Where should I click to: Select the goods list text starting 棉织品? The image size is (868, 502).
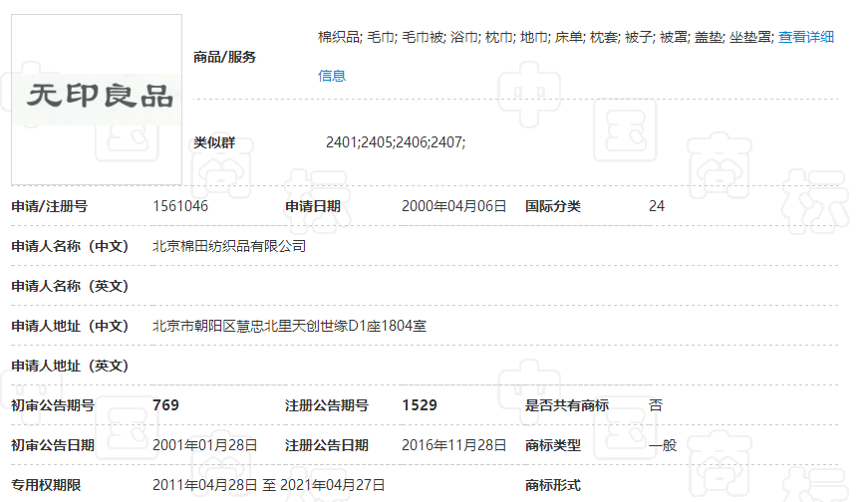coord(545,37)
